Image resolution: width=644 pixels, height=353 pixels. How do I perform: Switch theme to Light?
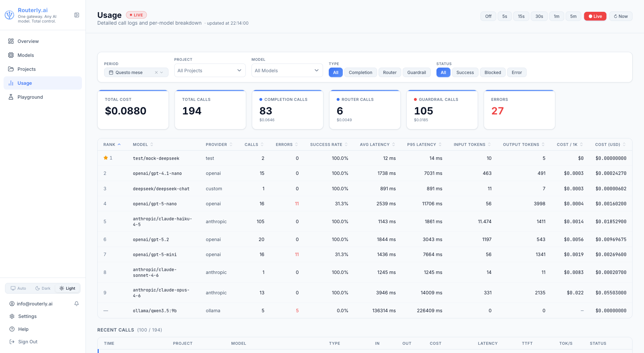click(67, 288)
